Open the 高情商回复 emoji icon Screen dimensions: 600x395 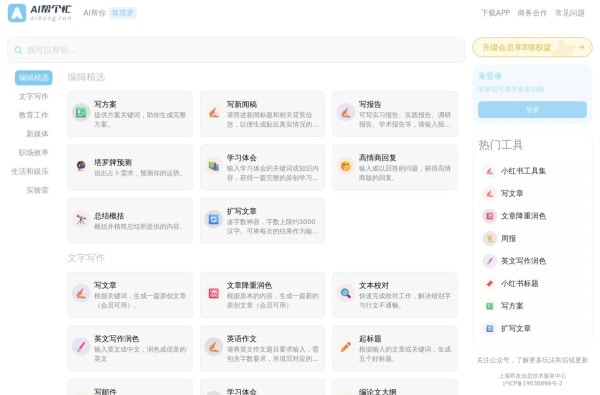pos(346,166)
